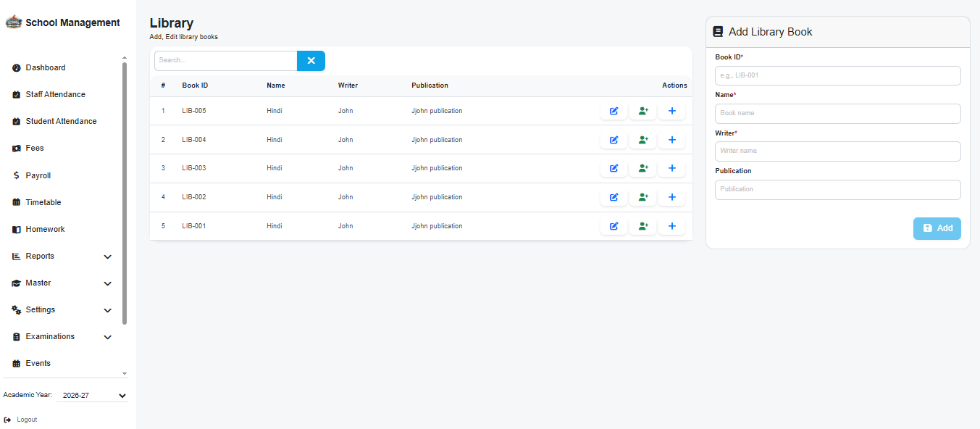980x429 pixels.
Task: Click the Add book button
Action: click(x=937, y=228)
